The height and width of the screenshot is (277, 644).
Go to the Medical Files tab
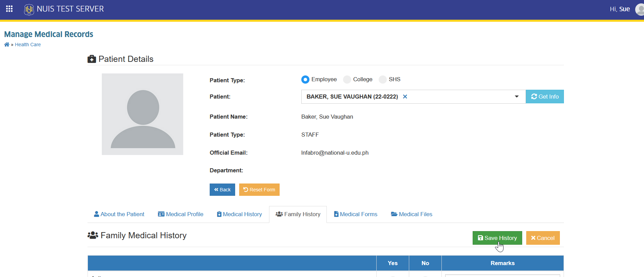[412, 214]
